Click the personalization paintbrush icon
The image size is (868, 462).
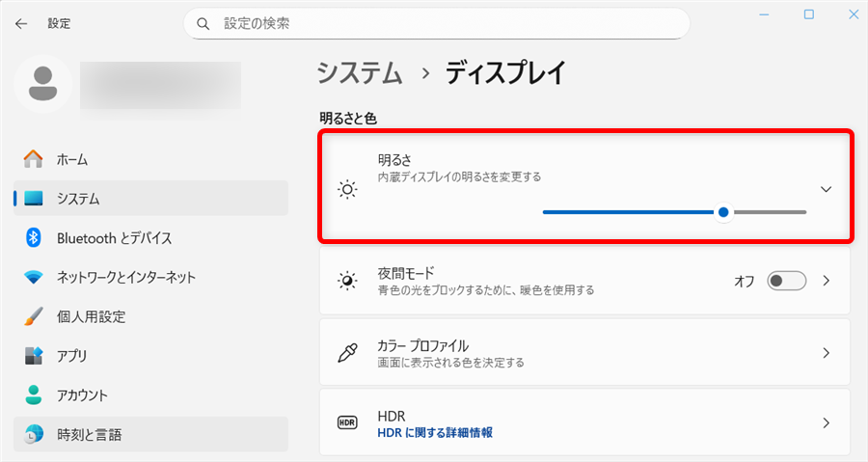(x=33, y=316)
